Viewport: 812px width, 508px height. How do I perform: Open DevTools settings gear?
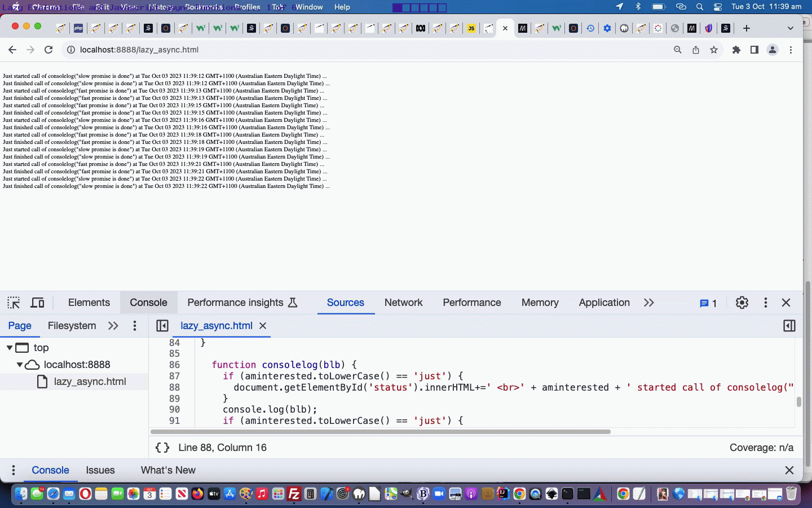point(742,303)
